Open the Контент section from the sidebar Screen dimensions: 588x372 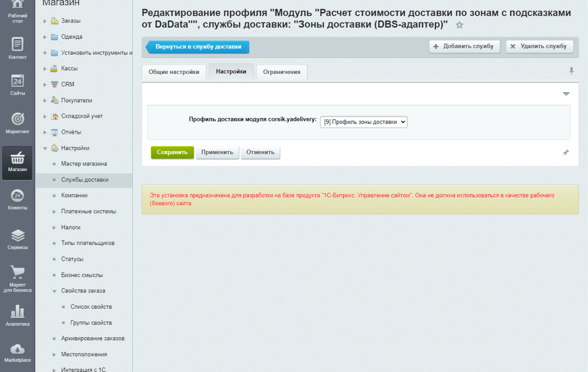click(17, 47)
